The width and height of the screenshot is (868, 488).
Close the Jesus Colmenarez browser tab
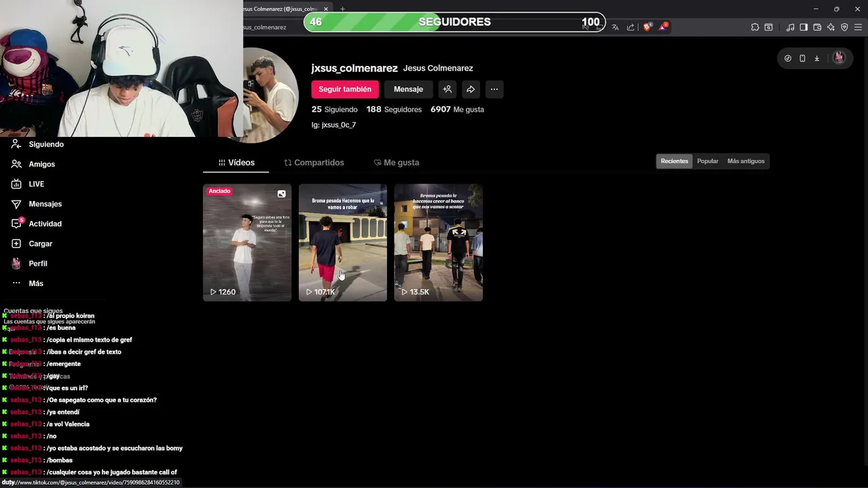[x=326, y=9]
